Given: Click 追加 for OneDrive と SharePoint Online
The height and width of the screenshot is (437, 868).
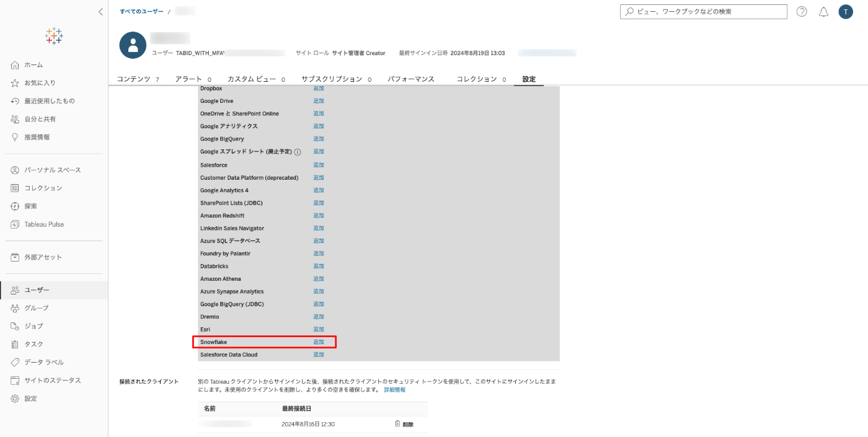Looking at the screenshot, I should [x=319, y=113].
